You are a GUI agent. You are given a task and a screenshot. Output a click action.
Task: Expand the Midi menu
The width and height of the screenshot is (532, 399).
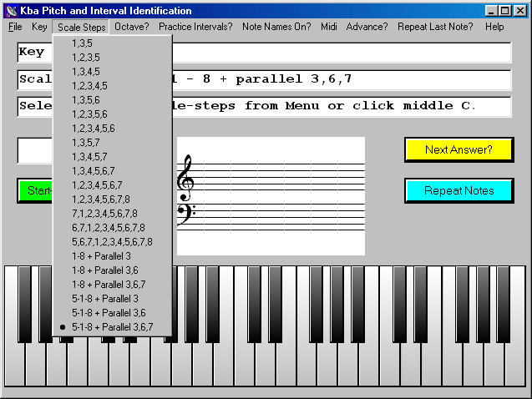pos(328,27)
